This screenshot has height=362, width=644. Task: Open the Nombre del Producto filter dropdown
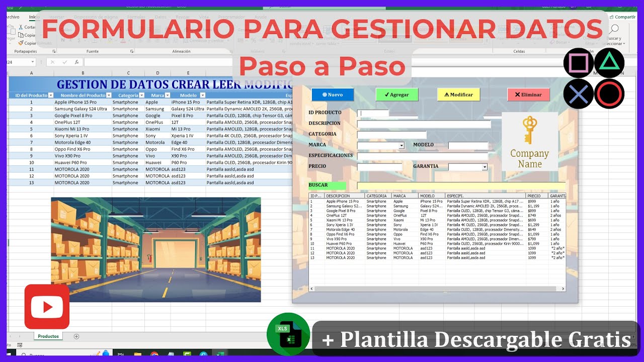click(x=109, y=95)
